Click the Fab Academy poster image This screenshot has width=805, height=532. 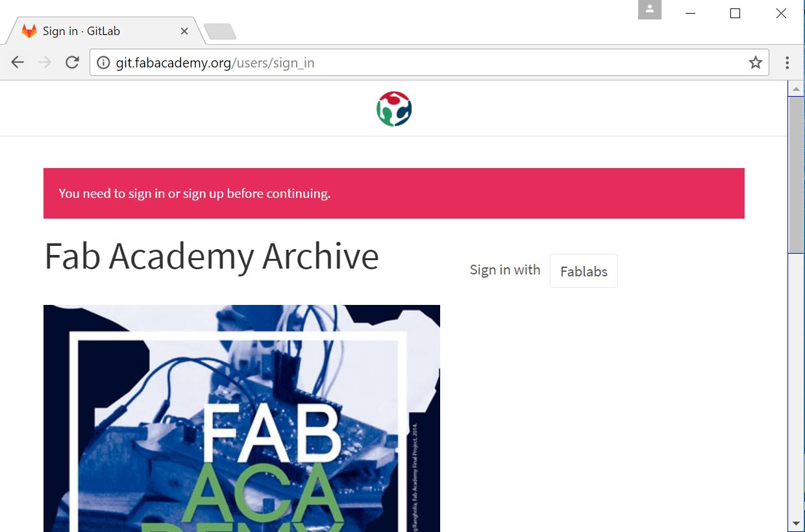pos(241,418)
